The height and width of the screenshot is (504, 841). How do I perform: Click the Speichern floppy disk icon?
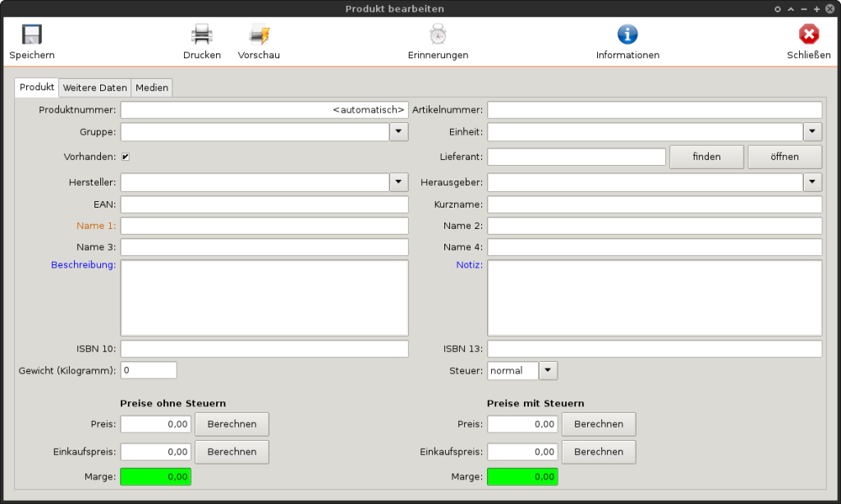click(x=31, y=34)
